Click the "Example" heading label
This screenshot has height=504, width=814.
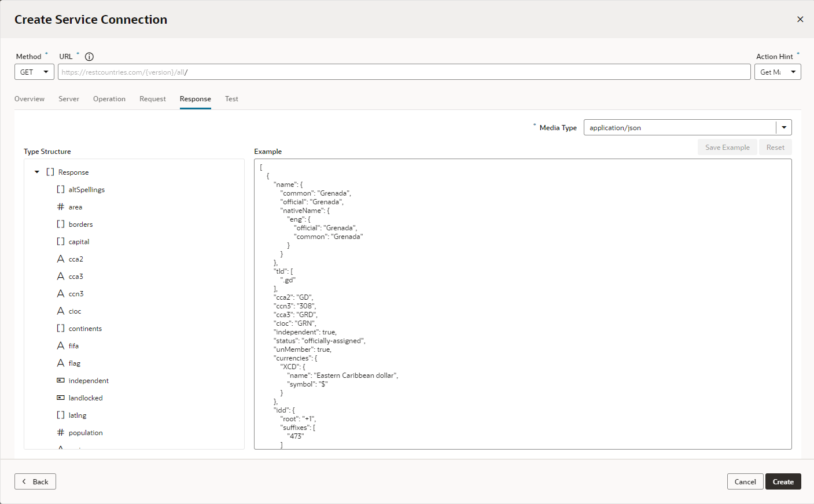pos(268,152)
